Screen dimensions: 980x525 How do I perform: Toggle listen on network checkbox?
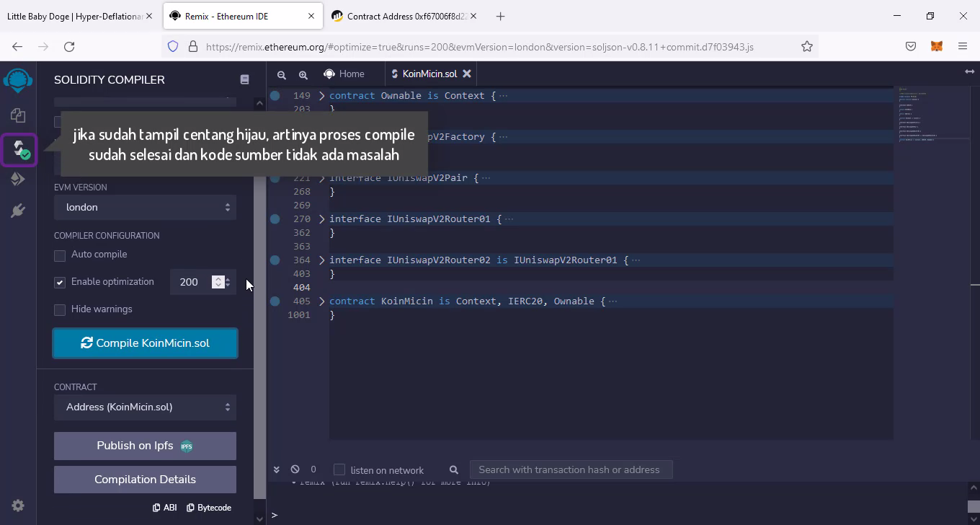[x=339, y=470]
